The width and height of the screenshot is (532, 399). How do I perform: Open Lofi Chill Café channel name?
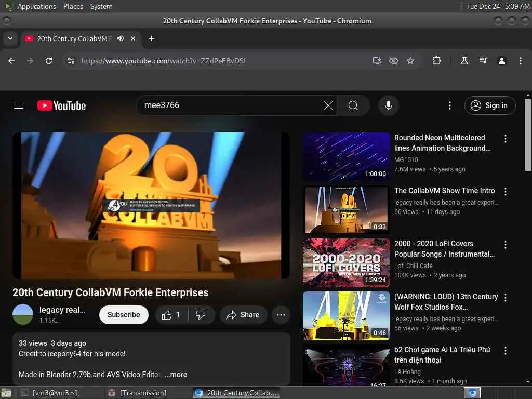(x=414, y=265)
